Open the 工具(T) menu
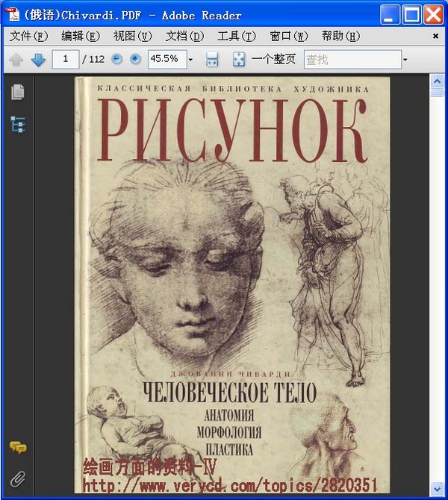 point(237,36)
